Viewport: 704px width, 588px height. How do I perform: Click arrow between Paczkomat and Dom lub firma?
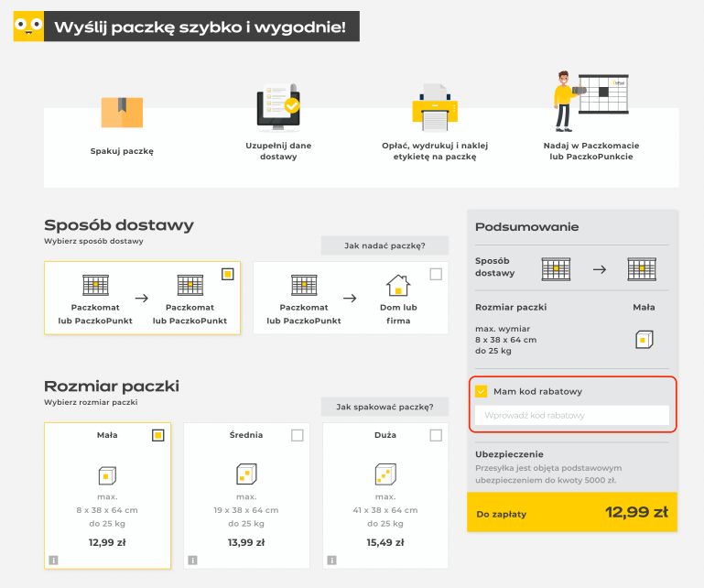(x=351, y=299)
